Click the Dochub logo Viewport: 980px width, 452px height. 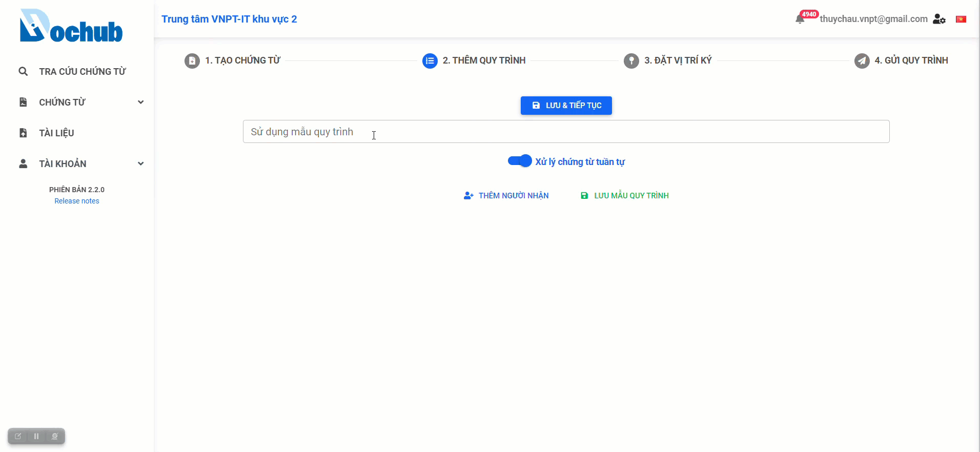point(71,26)
